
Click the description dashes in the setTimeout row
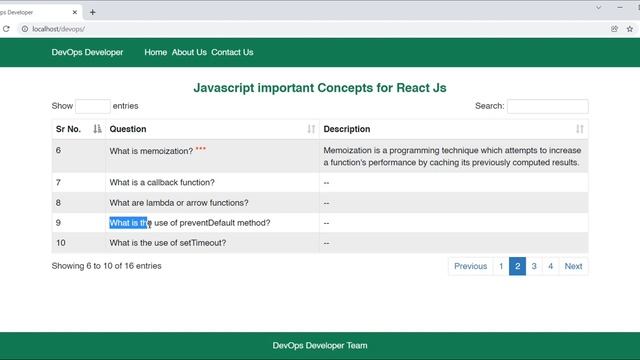pos(326,243)
